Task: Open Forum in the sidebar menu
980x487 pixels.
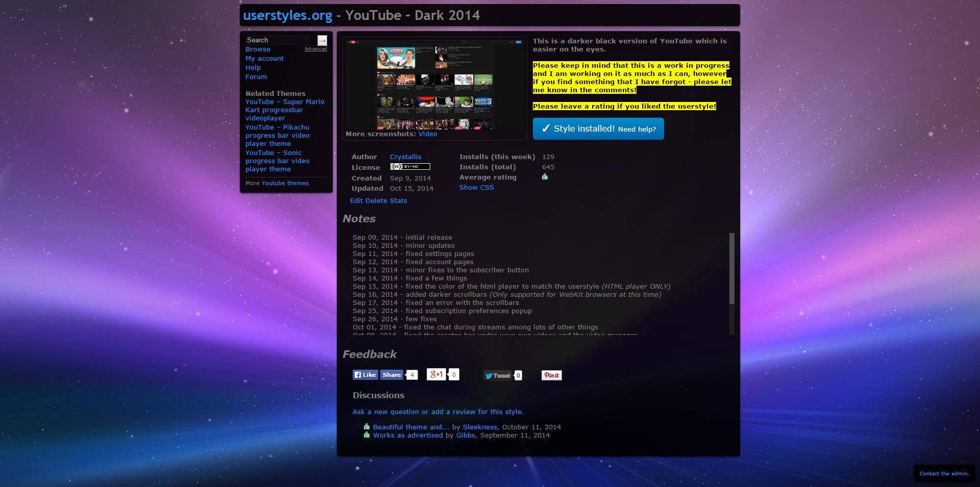Action: click(256, 77)
